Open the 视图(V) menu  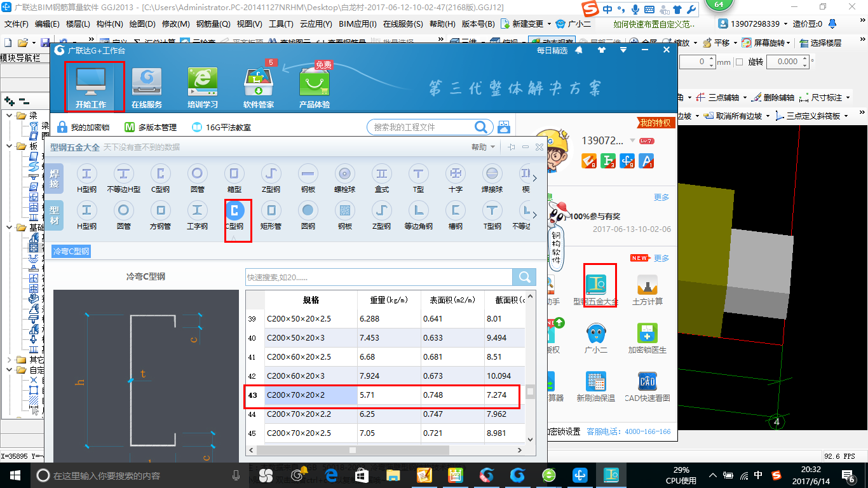[249, 24]
